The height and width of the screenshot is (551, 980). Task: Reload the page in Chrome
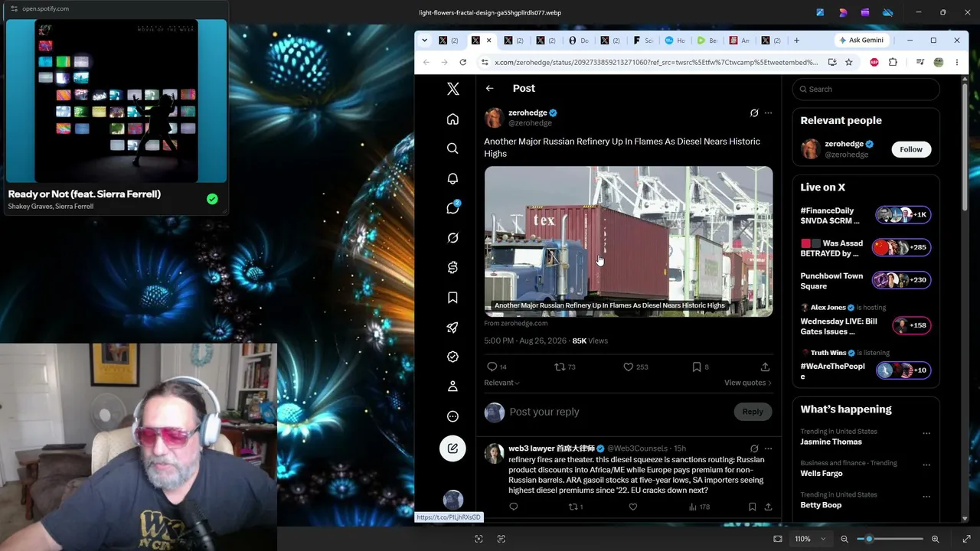[x=462, y=62]
